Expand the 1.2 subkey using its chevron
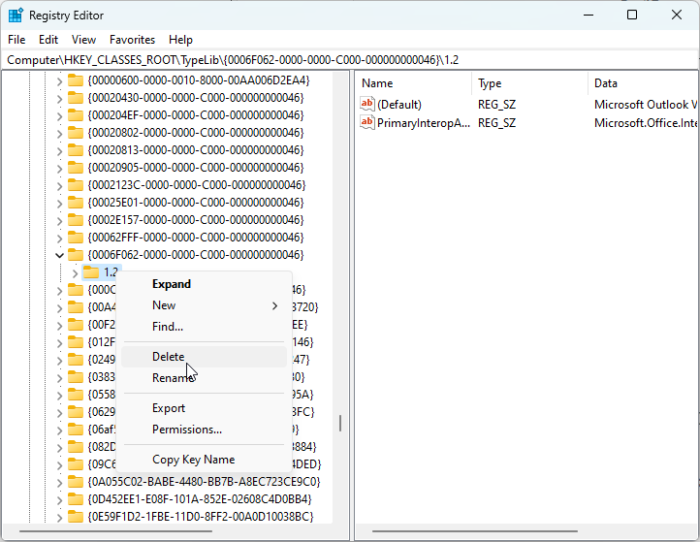 tap(75, 273)
